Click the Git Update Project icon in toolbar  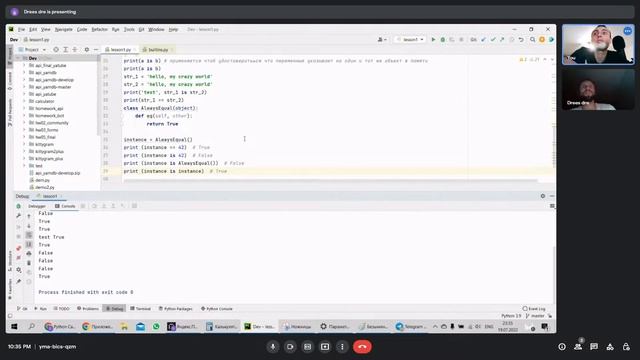click(484, 40)
